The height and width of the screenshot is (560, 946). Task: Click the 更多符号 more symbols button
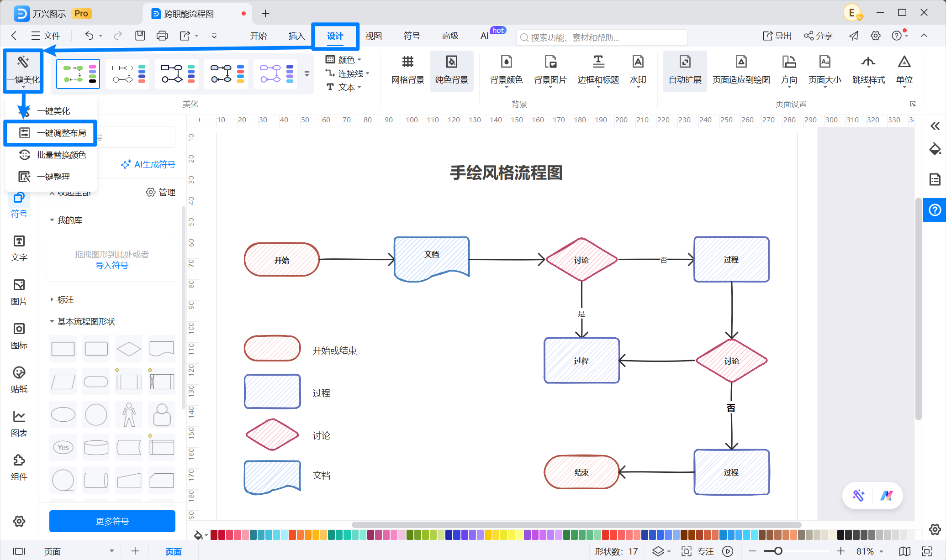coord(112,521)
